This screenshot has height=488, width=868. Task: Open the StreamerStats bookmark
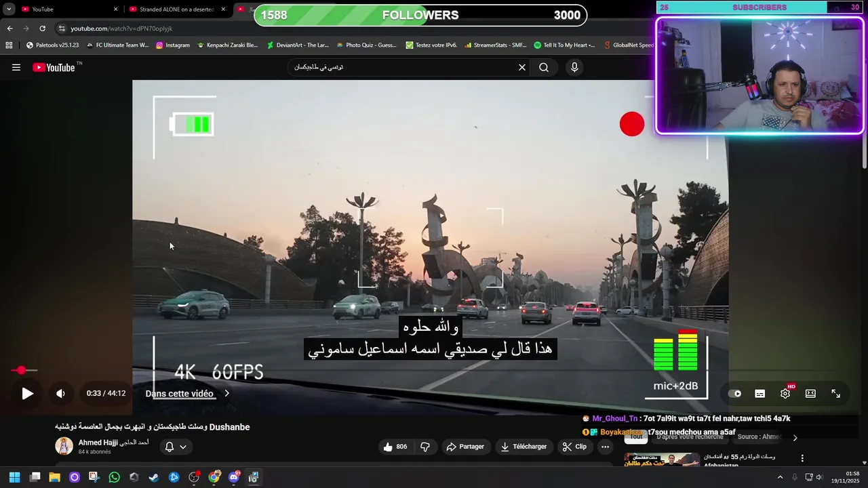coord(495,45)
